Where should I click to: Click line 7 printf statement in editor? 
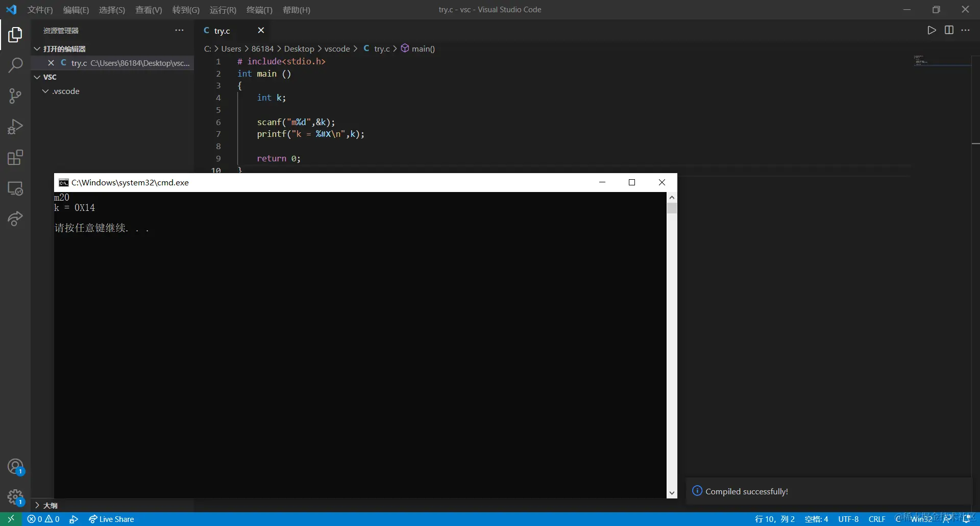(311, 134)
